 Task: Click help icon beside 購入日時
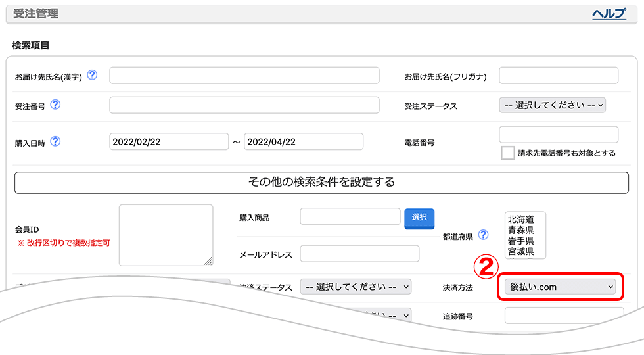coord(55,141)
